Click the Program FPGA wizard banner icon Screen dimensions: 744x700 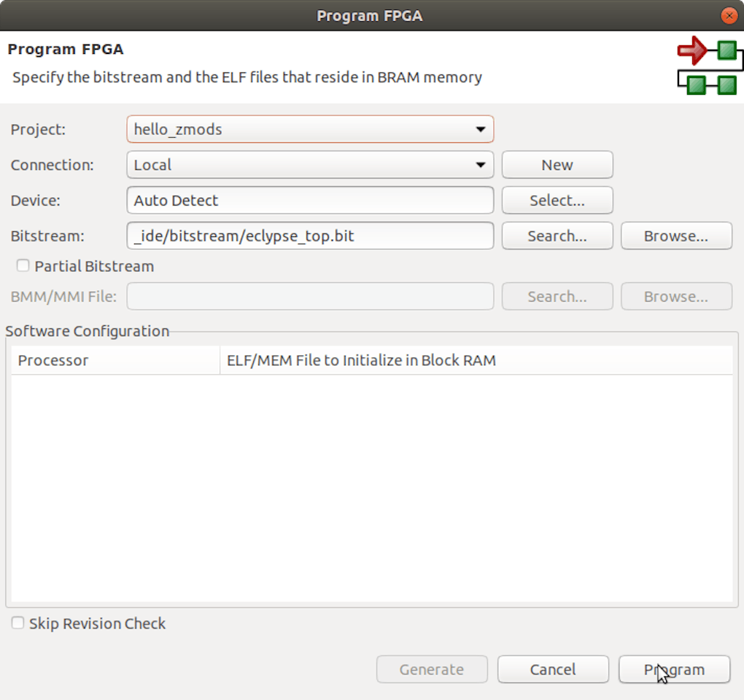pyautogui.click(x=710, y=66)
